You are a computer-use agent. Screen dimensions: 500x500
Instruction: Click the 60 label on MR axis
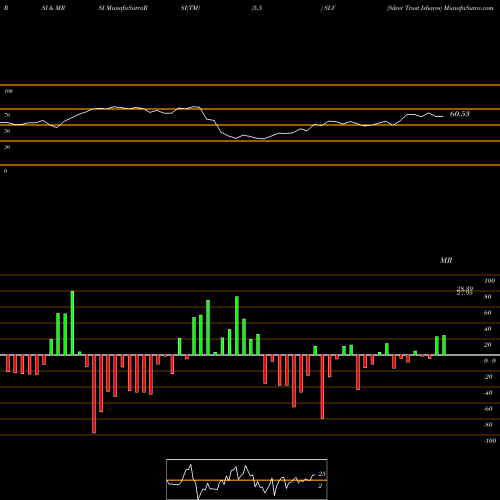[x=488, y=313]
